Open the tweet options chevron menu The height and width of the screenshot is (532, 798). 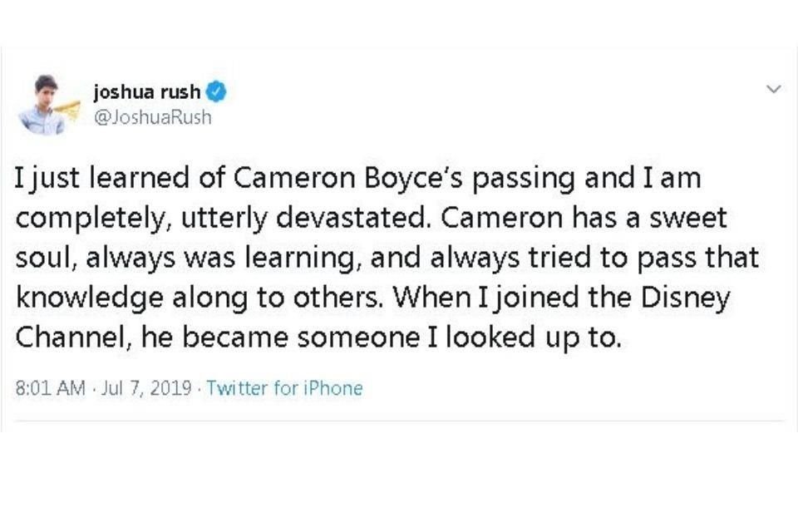pyautogui.click(x=774, y=90)
